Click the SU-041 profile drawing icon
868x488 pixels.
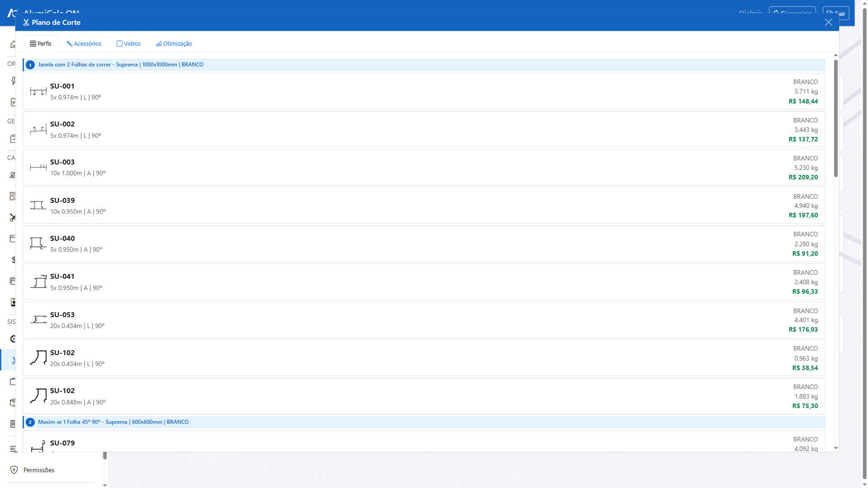(38, 282)
